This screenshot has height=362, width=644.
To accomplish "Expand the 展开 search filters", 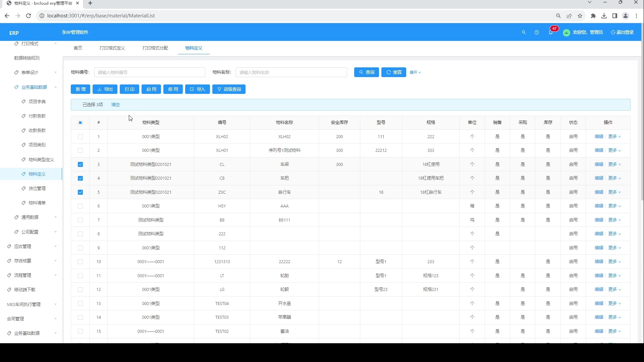I will click(415, 72).
